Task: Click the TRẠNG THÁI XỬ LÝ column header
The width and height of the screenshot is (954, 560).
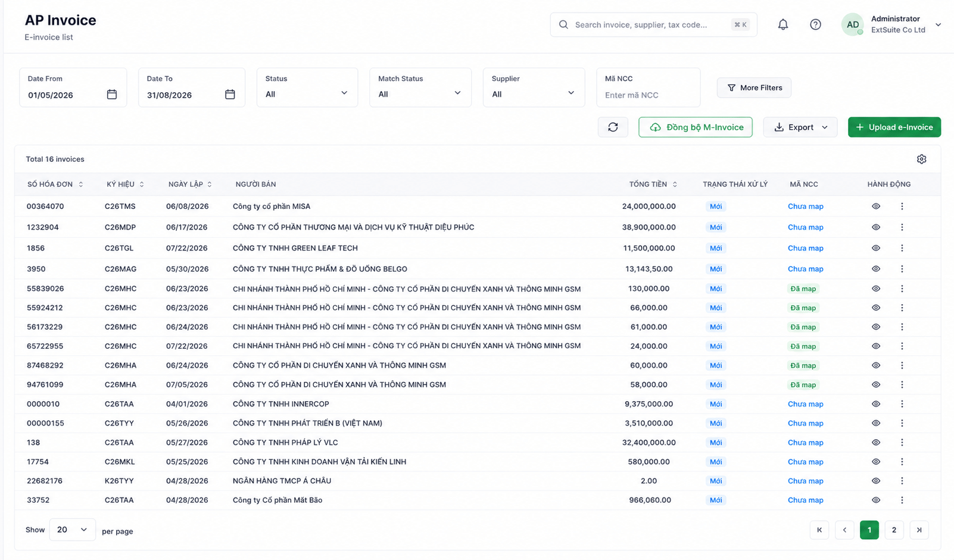Action: (x=735, y=184)
